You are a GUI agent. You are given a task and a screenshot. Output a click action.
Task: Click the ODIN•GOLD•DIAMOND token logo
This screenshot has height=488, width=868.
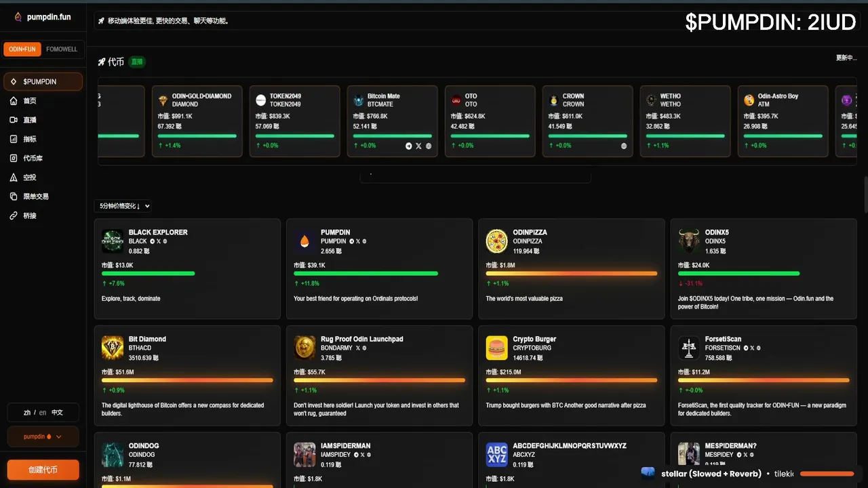[x=163, y=100]
